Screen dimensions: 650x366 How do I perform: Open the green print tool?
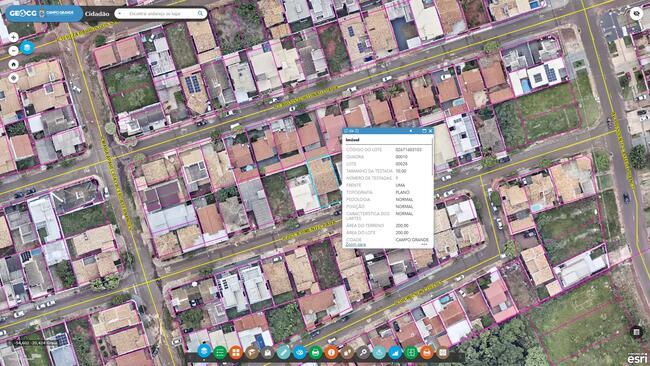coord(315,352)
